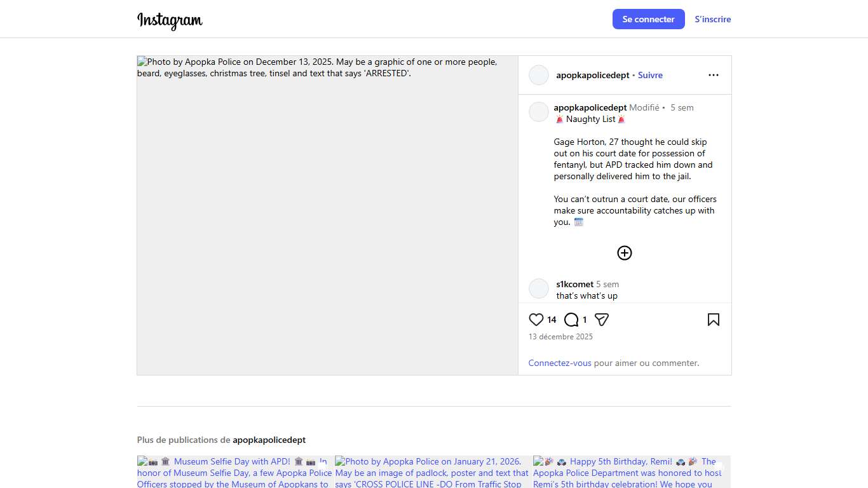868x488 pixels.
Task: Open the ARRESTED main post image
Action: click(x=327, y=215)
